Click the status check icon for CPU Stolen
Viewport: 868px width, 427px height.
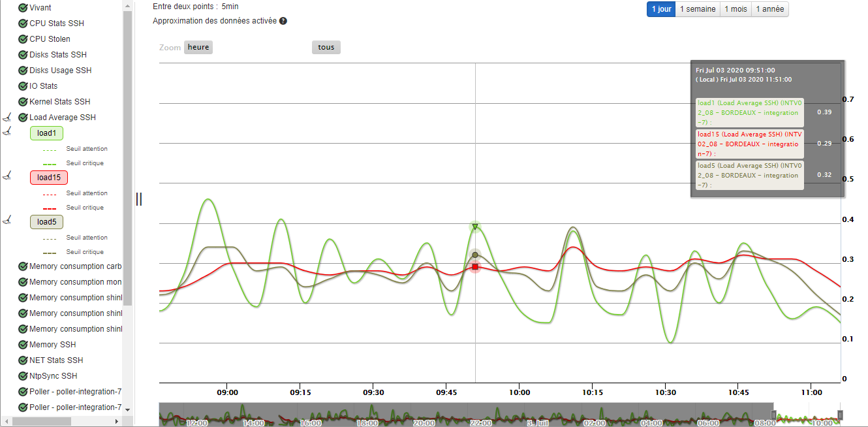23,39
